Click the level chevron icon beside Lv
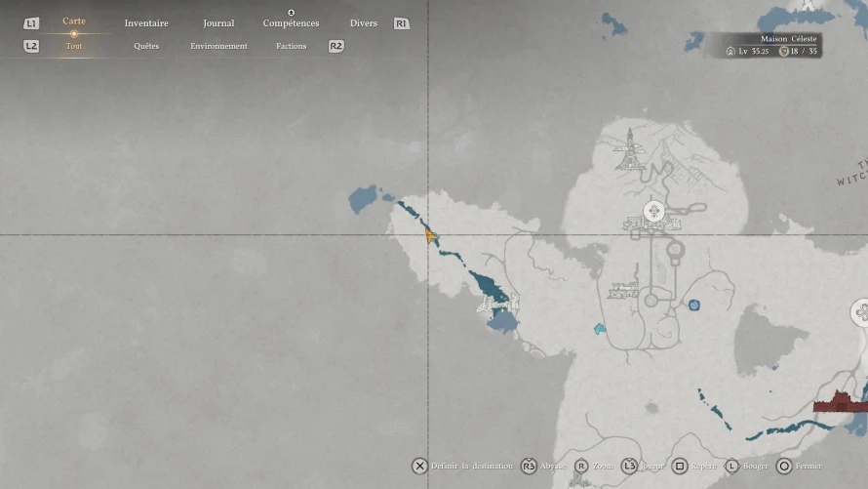 click(730, 51)
